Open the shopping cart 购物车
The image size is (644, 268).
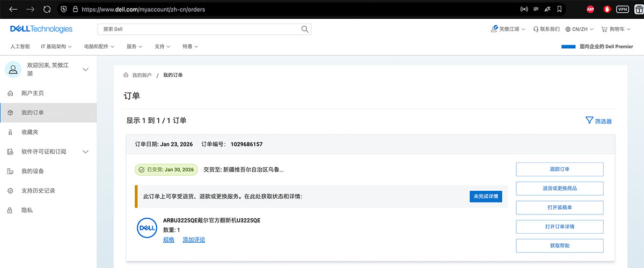(x=617, y=29)
